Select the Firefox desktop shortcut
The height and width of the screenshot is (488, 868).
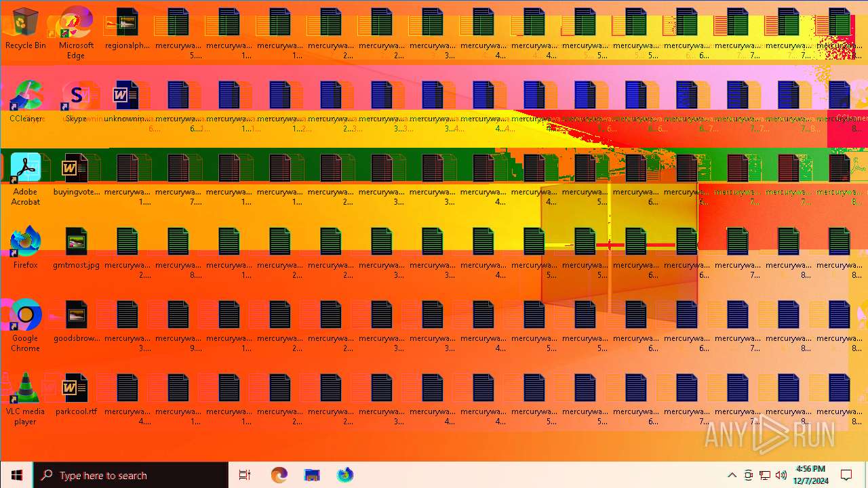(25, 248)
